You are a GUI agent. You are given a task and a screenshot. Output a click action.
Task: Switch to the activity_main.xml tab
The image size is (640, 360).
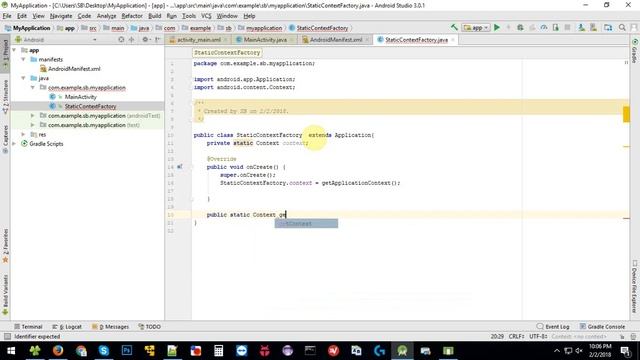[x=198, y=40]
